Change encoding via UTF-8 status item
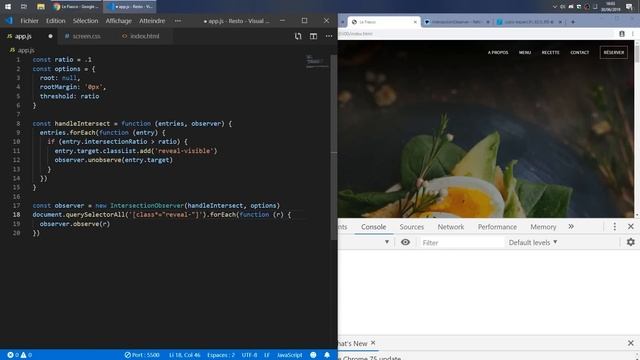The height and width of the screenshot is (360, 640). point(249,355)
